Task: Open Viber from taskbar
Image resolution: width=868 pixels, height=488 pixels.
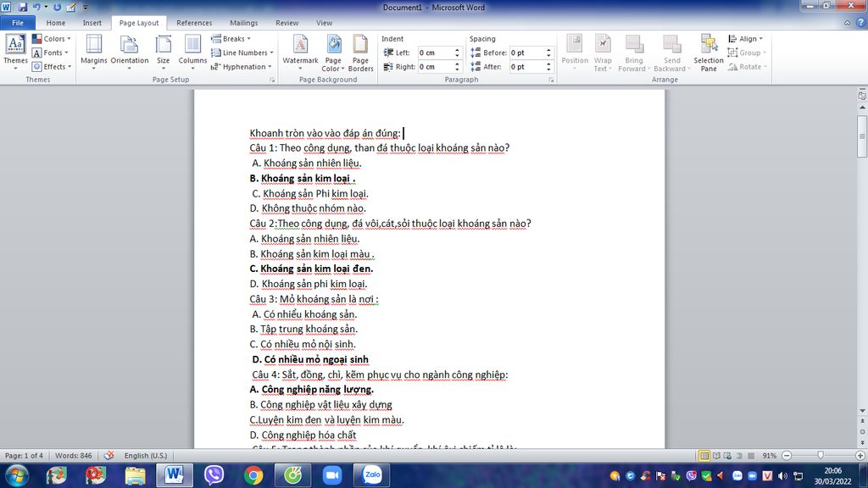Action: 214,475
